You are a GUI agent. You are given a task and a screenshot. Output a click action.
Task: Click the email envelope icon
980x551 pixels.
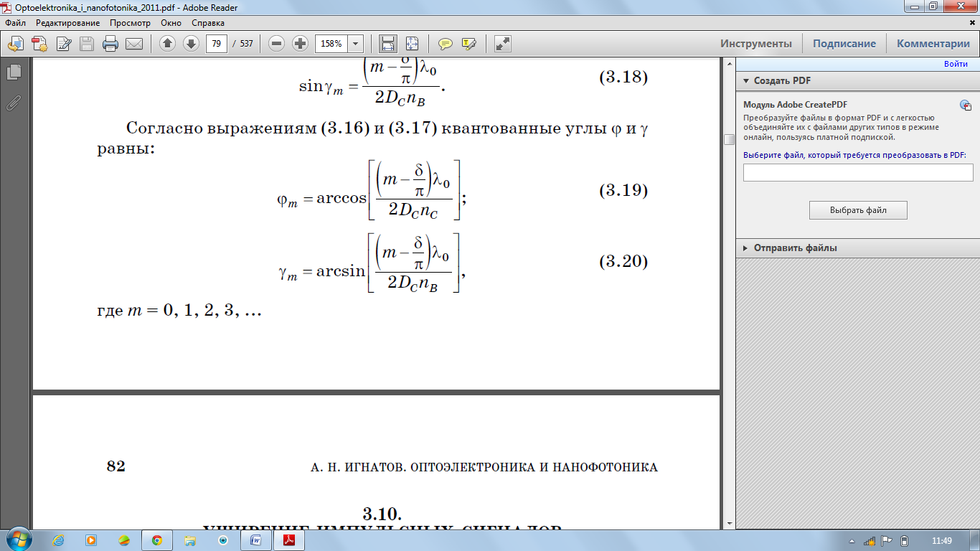134,44
